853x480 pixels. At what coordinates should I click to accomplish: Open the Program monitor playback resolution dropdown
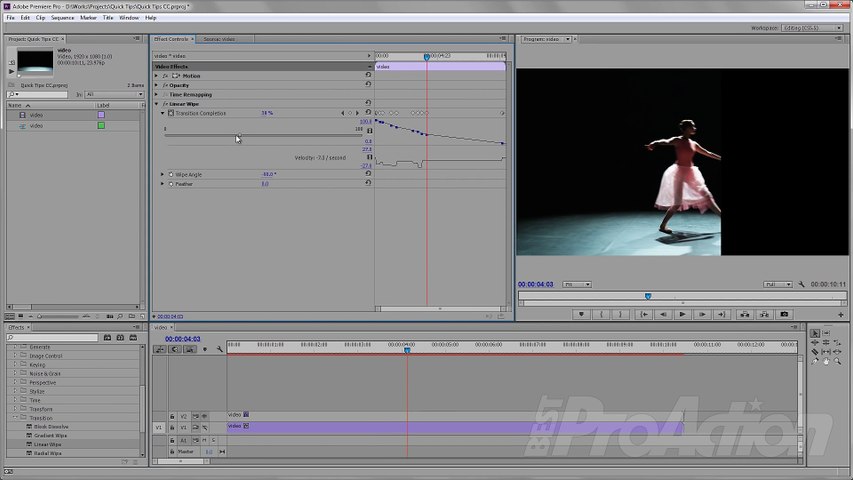pos(778,284)
